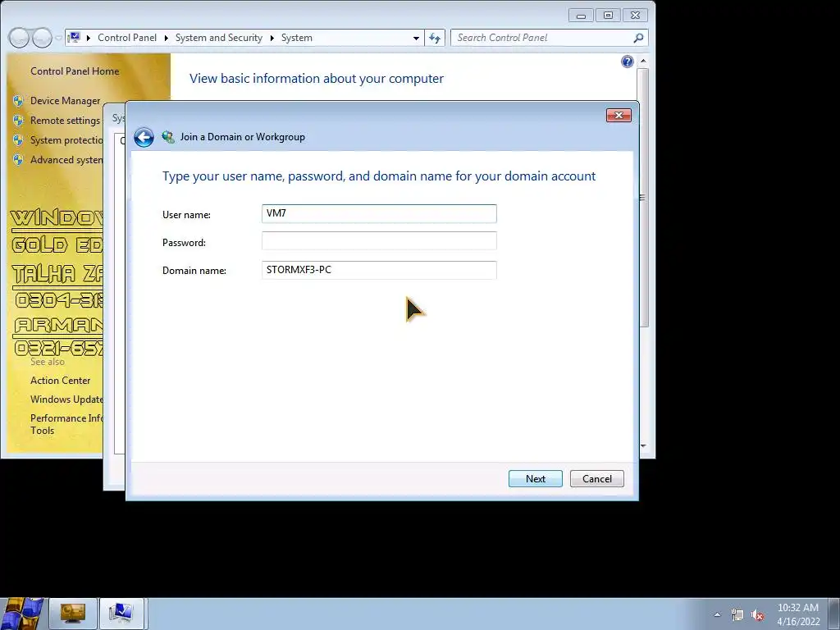Viewport: 840px width, 630px height.
Task: Expand arrow after System and Security
Action: tap(272, 38)
